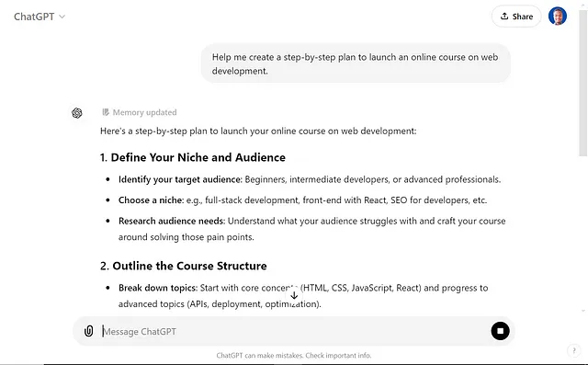Select the user prompt message bubble

(356, 63)
